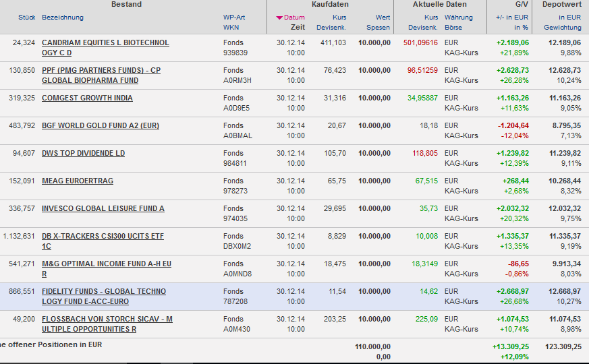
Task: Sort by the Währung column header
Action: pos(459,18)
